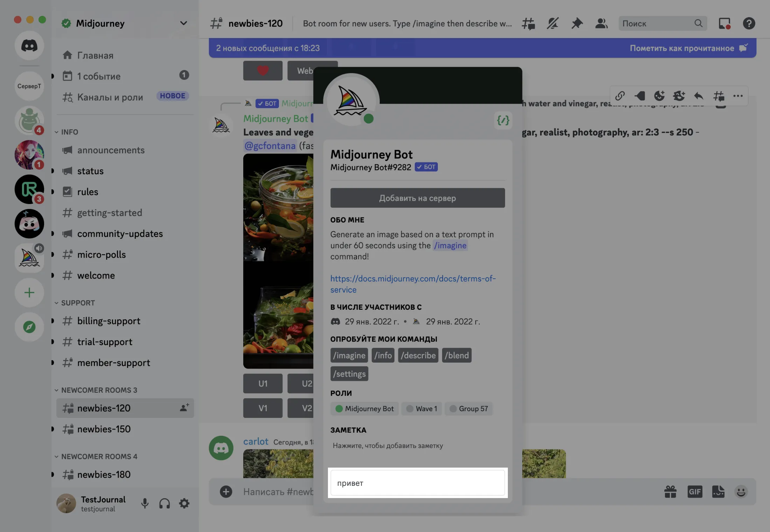The height and width of the screenshot is (532, 770).
Task: Click the note field Нажмите, чтобы добавить заметку
Action: [x=418, y=446]
